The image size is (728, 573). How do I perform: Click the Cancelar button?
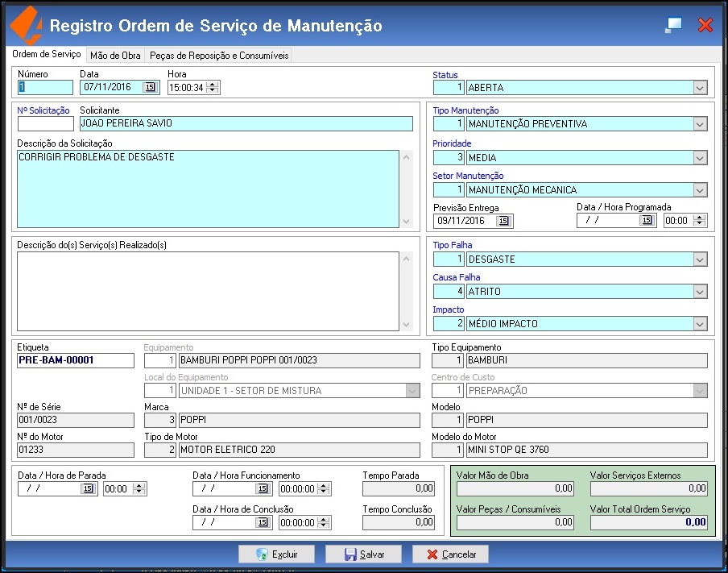point(450,554)
